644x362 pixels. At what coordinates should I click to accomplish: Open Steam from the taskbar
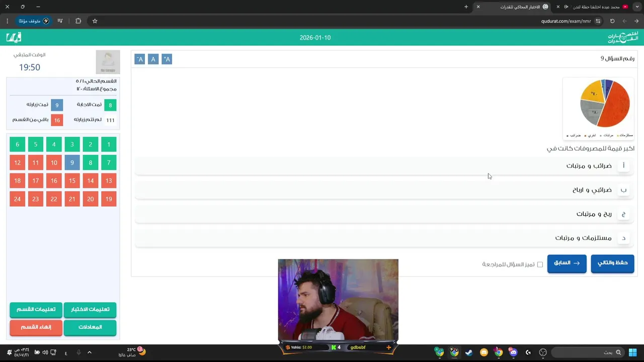click(x=469, y=352)
